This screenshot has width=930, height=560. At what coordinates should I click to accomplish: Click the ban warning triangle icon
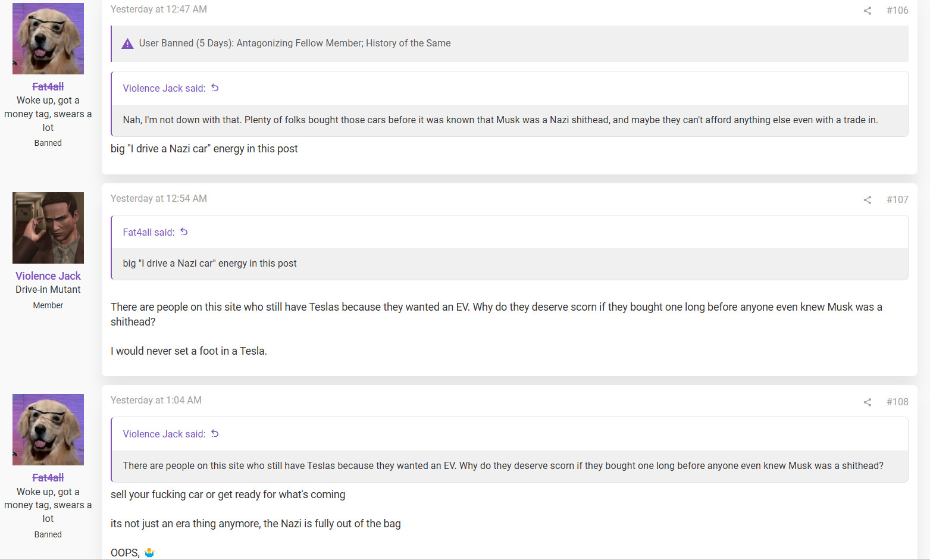coord(127,43)
